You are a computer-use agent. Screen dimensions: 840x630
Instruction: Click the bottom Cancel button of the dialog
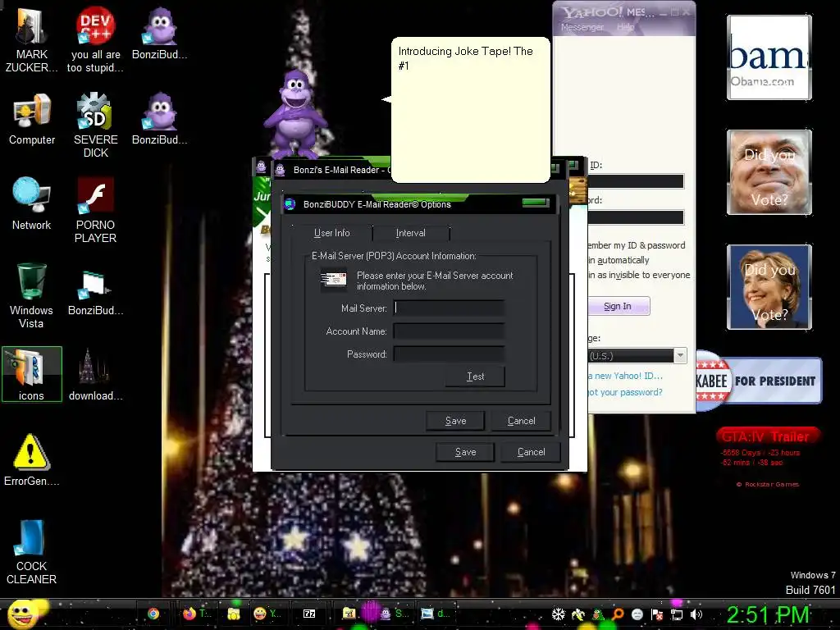click(531, 452)
